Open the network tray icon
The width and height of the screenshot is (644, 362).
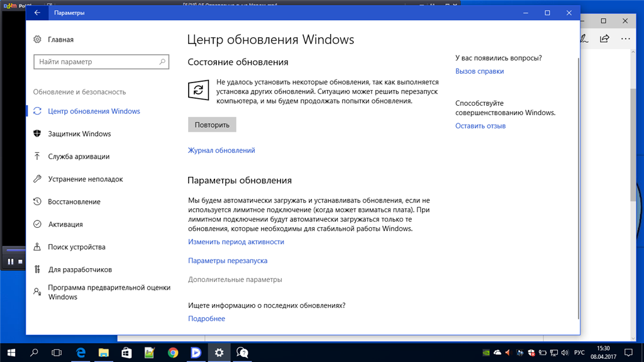point(554,353)
